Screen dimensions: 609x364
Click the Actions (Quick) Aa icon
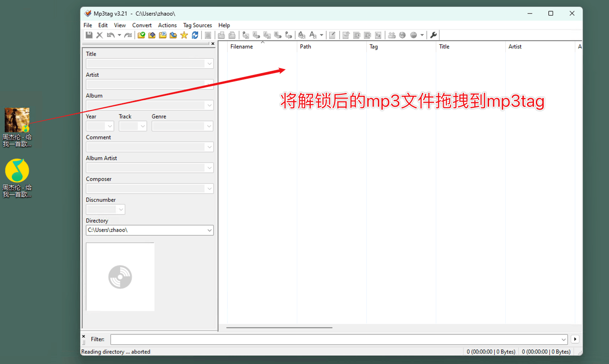(x=313, y=35)
